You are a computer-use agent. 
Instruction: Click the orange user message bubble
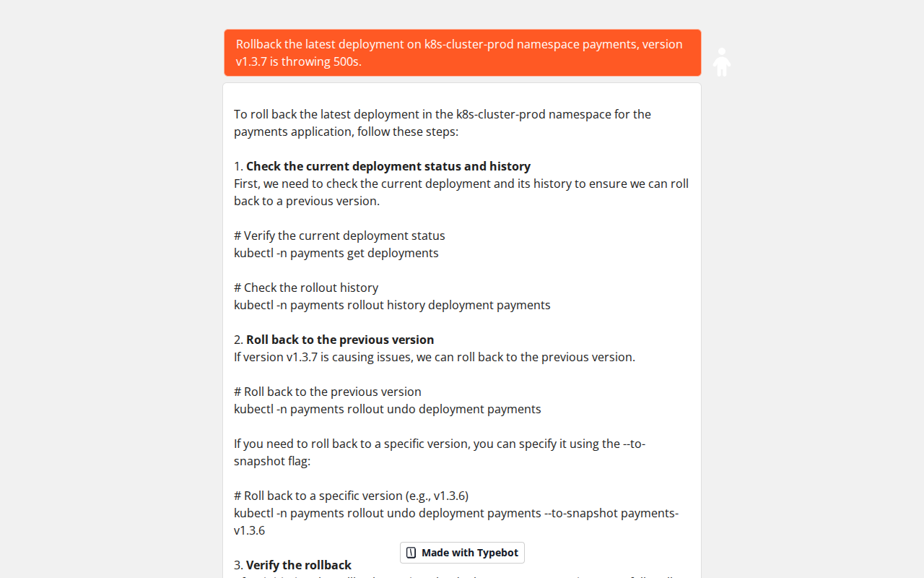click(x=462, y=52)
